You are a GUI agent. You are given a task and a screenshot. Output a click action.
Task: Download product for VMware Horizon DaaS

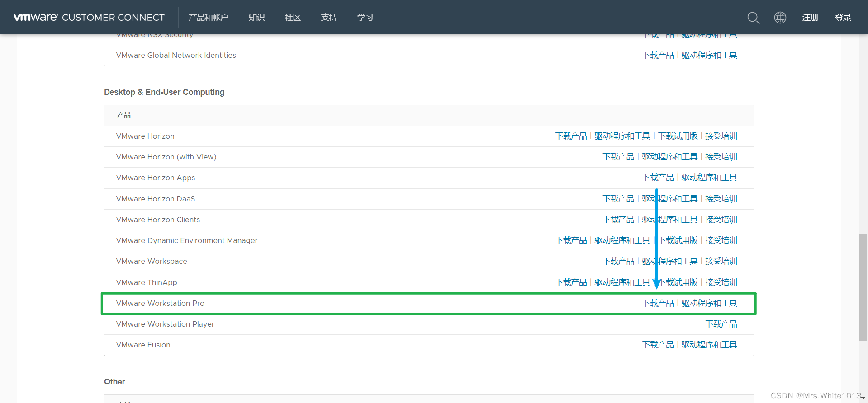click(x=618, y=199)
